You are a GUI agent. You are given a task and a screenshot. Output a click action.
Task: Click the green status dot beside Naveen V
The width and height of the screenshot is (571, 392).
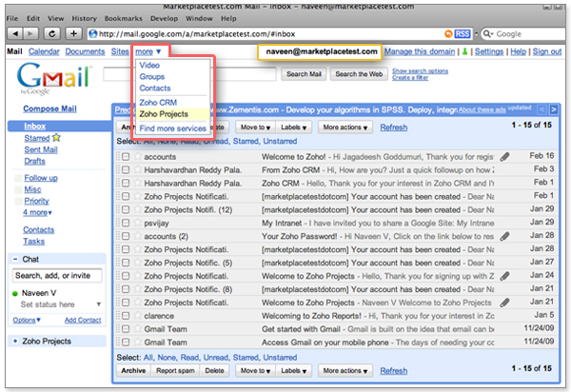[x=15, y=293]
